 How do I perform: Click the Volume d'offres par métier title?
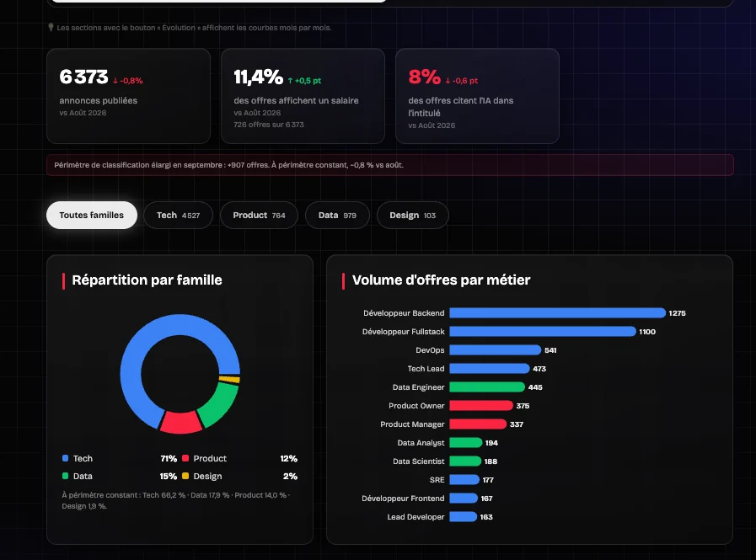click(x=441, y=280)
